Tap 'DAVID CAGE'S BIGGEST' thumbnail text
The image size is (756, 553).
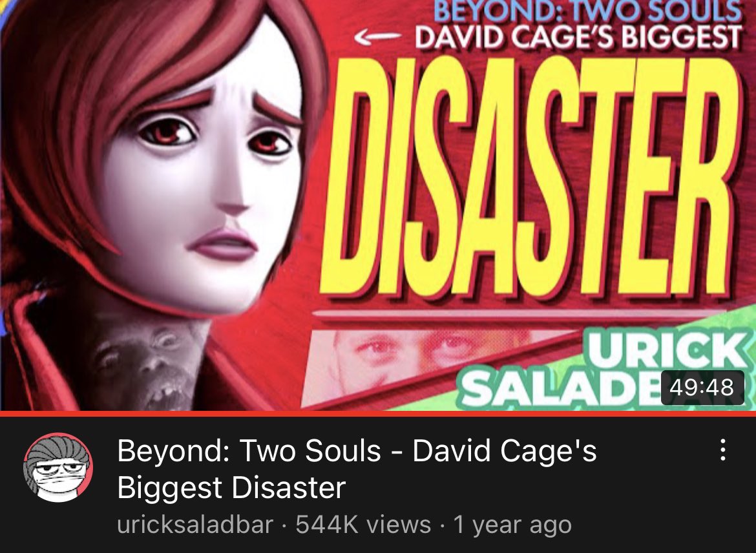point(578,37)
